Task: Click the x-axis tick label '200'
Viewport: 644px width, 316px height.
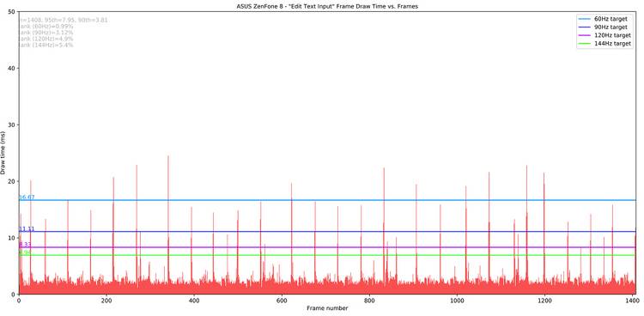Action: [106, 301]
